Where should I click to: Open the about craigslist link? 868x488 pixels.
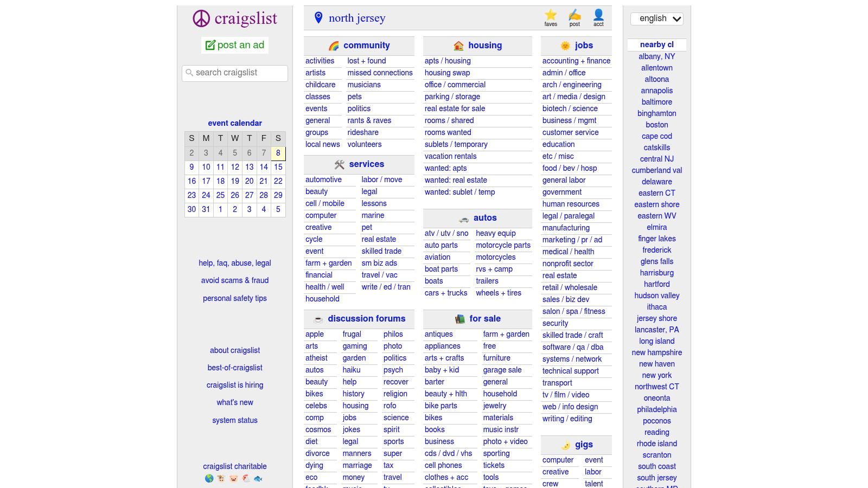pos(235,351)
